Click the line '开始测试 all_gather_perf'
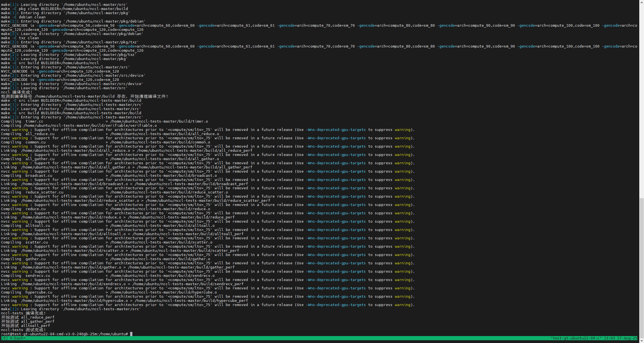Viewport: 644px width, 343px height. (28, 322)
